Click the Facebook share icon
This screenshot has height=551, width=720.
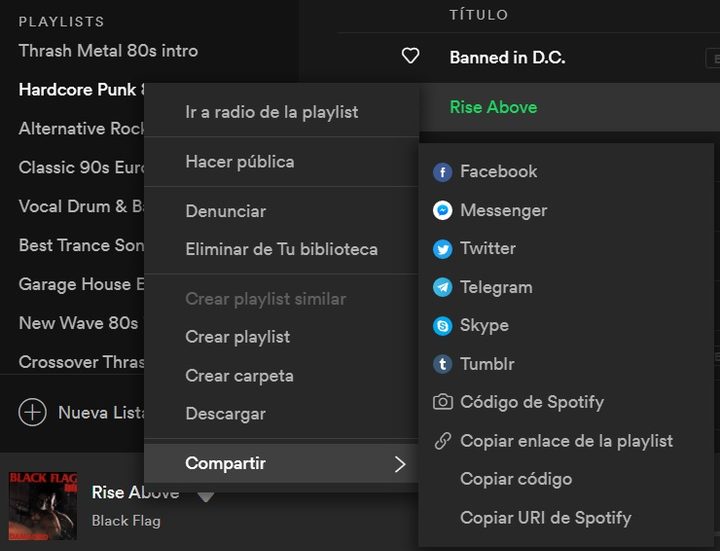coord(442,172)
